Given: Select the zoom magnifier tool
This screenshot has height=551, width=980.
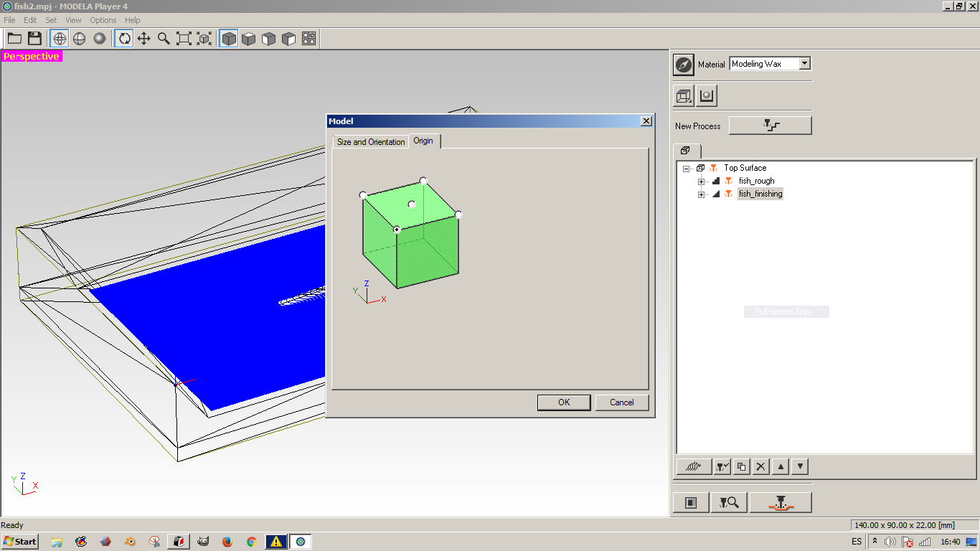Looking at the screenshot, I should (x=163, y=38).
